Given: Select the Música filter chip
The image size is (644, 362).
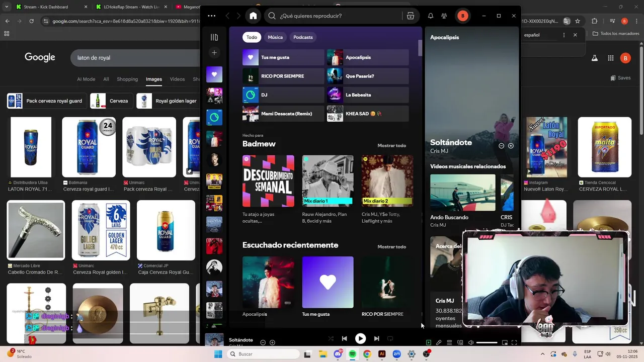Looking at the screenshot, I should 275,37.
